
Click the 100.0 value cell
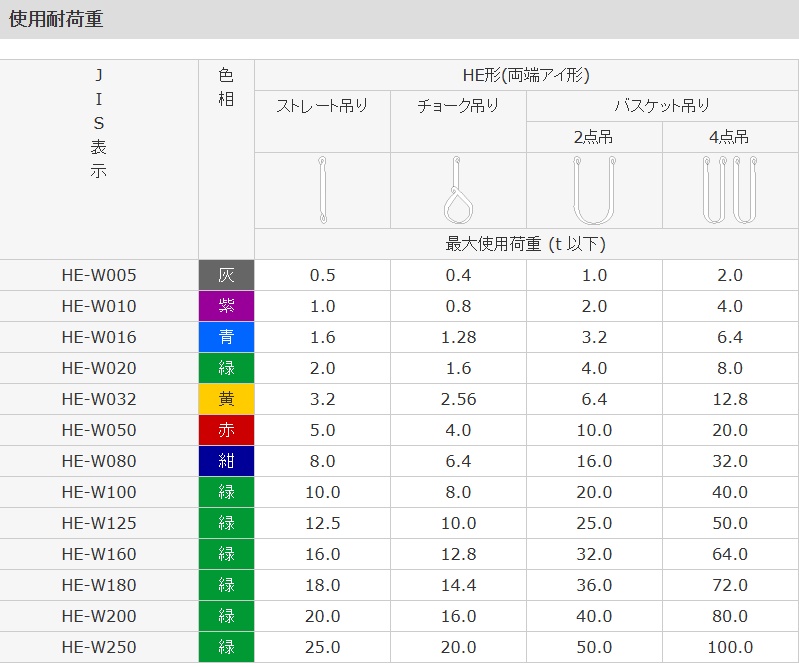(730, 647)
